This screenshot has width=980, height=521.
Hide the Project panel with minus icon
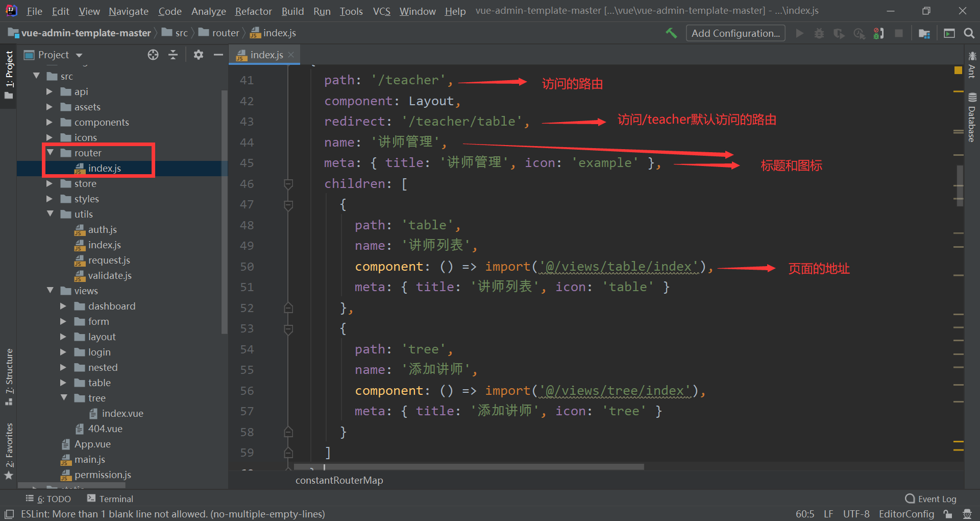coord(218,55)
